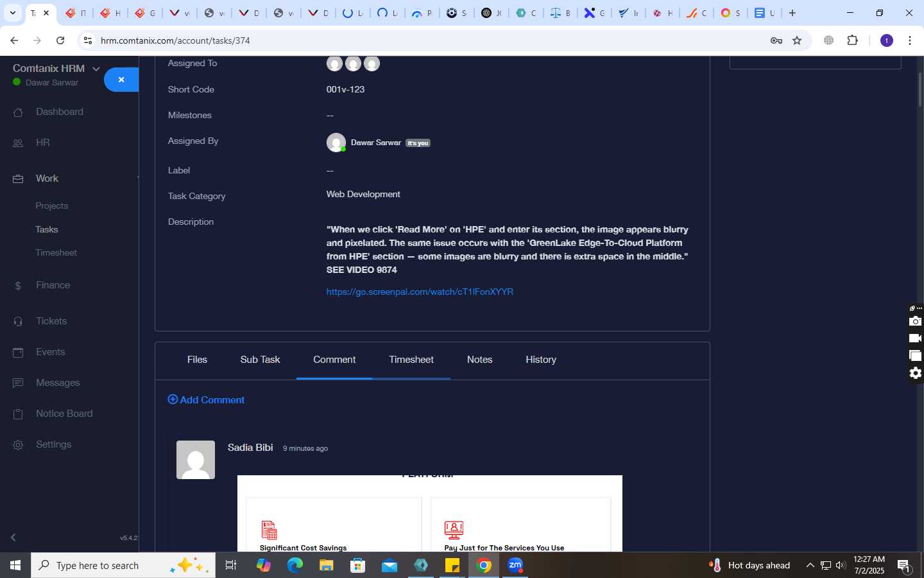
Task: Switch to the Sub Task tab
Action: pos(260,360)
